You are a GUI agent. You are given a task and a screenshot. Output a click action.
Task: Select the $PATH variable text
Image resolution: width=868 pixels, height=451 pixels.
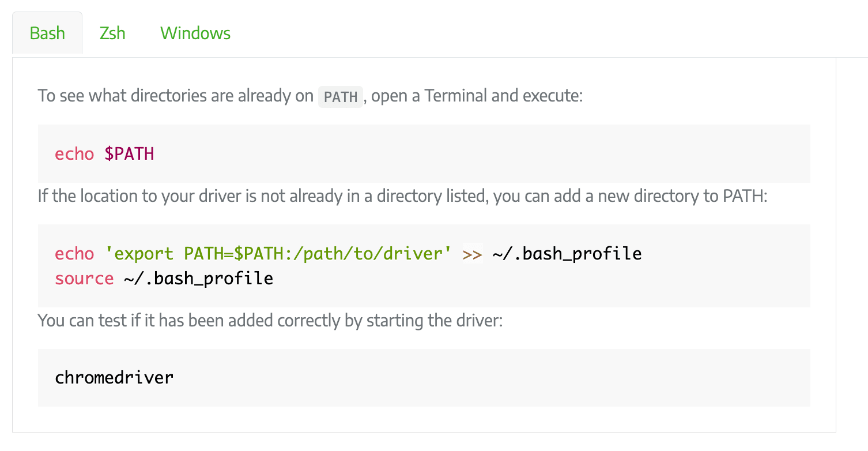click(129, 153)
